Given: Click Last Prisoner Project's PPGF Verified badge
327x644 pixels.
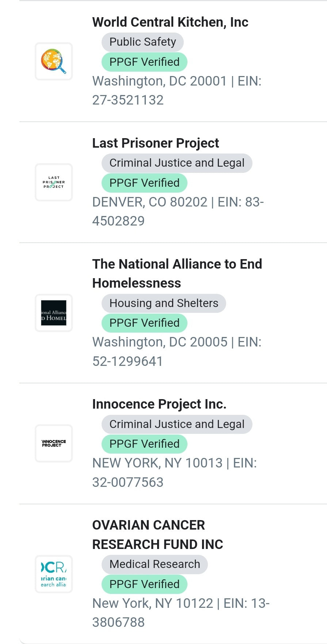Looking at the screenshot, I should pyautogui.click(x=144, y=183).
